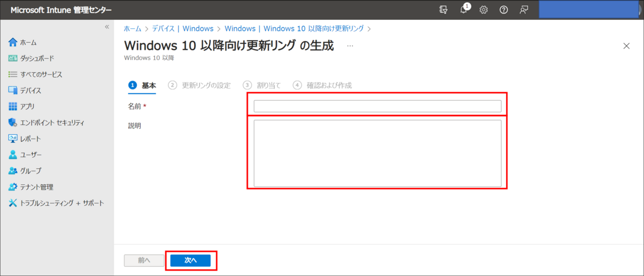Click the Microsoft Intune 管理センター title
This screenshot has width=644, height=276.
[62, 10]
